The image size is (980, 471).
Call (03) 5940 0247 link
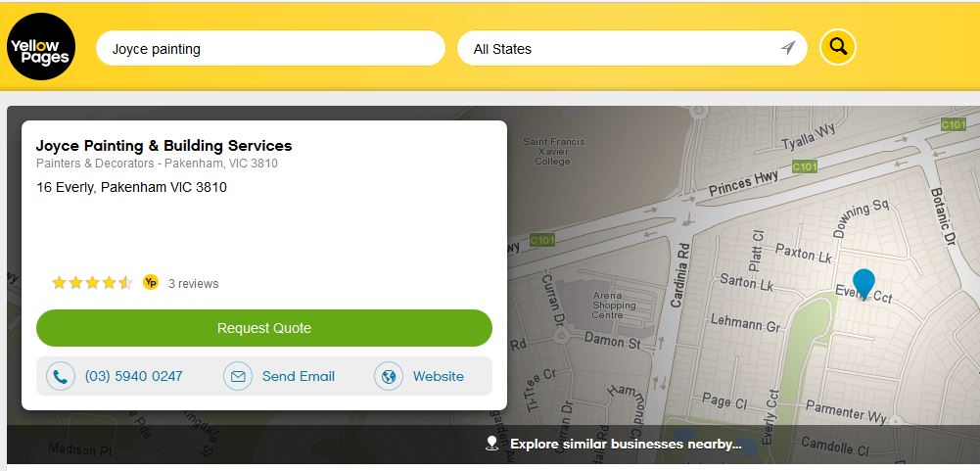pyautogui.click(x=134, y=376)
